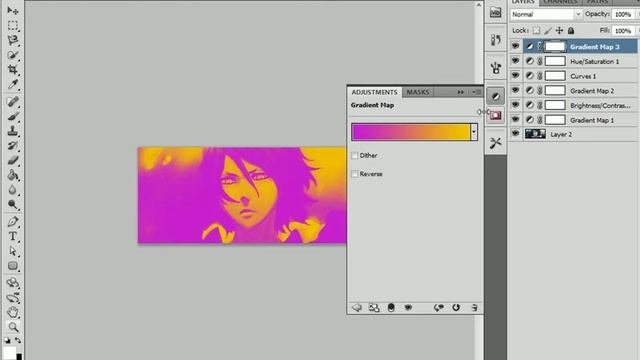
Task: Select the Paint Bucket tool
Action: tap(13, 175)
